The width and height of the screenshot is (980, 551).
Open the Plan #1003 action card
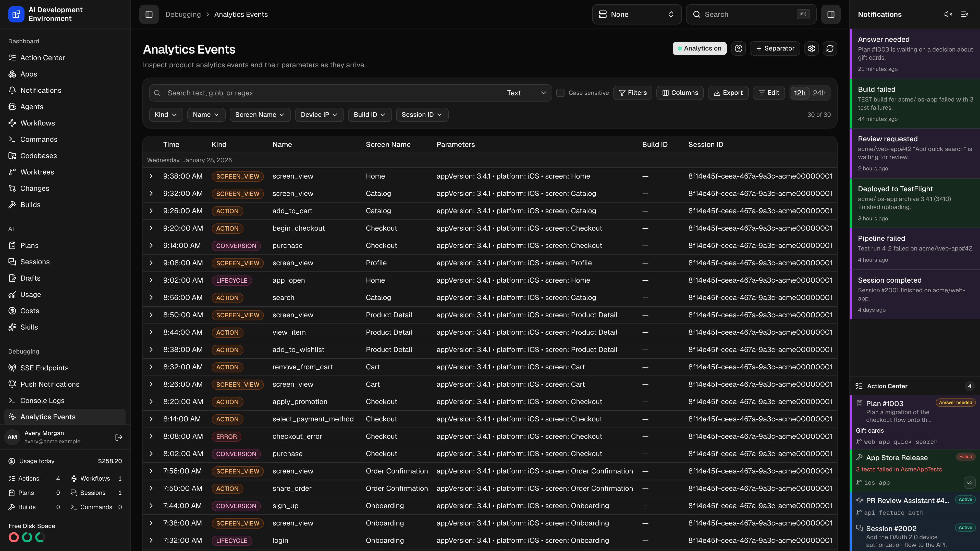tap(915, 422)
